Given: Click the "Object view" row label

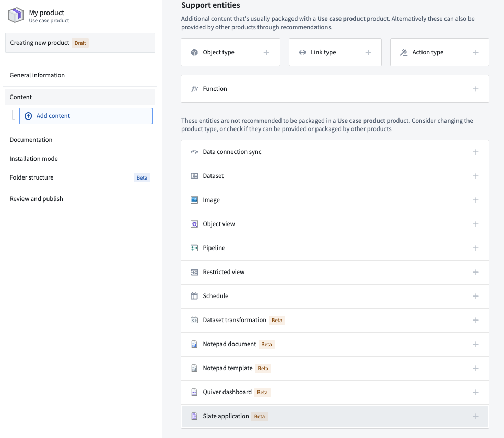Looking at the screenshot, I should pos(219,224).
